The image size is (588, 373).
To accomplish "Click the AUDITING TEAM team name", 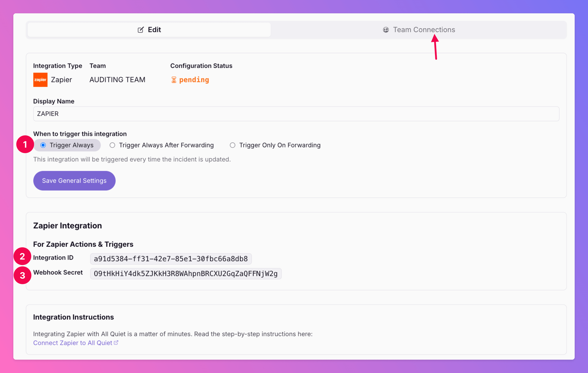I will pyautogui.click(x=117, y=80).
